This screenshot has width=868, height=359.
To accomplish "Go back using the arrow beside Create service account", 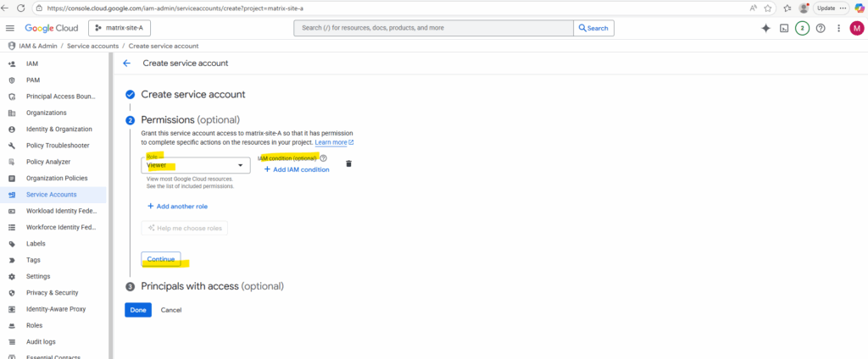I will 127,63.
